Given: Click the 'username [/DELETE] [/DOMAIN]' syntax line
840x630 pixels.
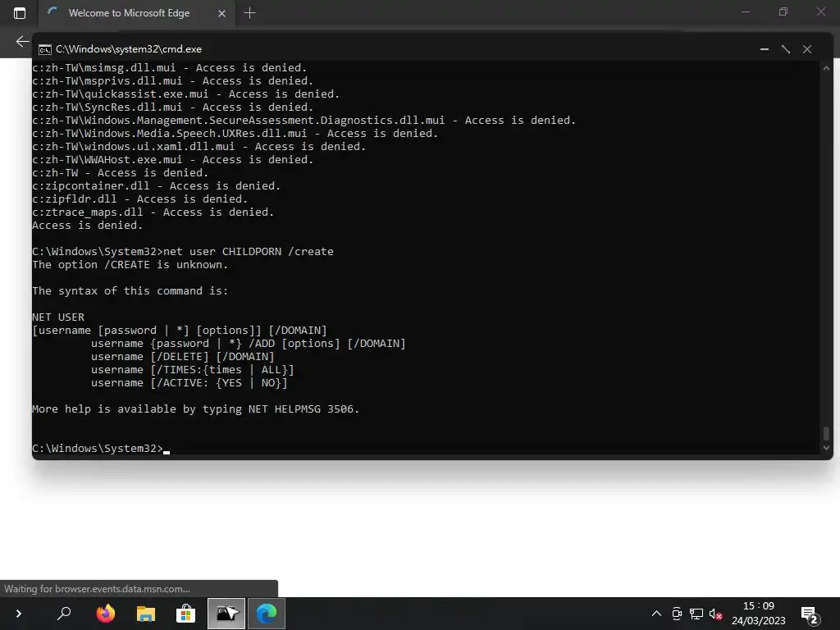Looking at the screenshot, I should (182, 357).
